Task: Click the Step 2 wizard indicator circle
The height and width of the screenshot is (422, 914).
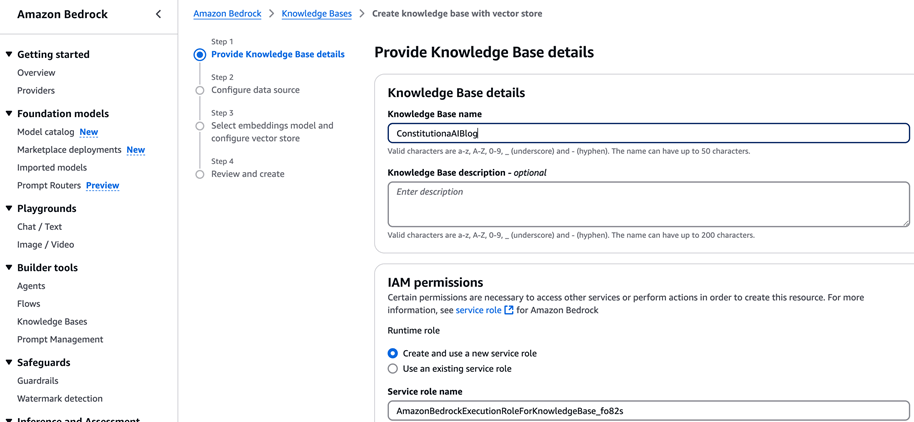Action: point(200,90)
